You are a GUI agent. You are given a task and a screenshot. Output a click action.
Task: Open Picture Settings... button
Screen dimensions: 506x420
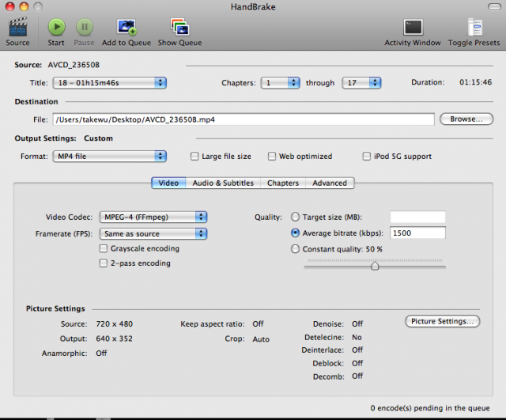(x=443, y=321)
